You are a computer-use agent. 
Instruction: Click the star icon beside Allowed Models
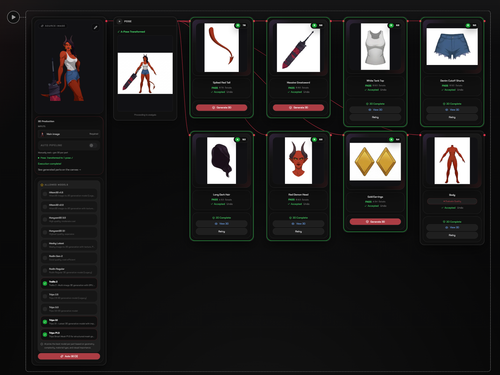[x=42, y=185]
